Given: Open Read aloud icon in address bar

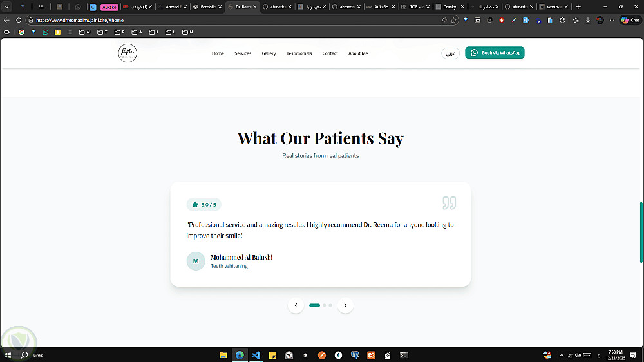Looking at the screenshot, I should [x=444, y=20].
